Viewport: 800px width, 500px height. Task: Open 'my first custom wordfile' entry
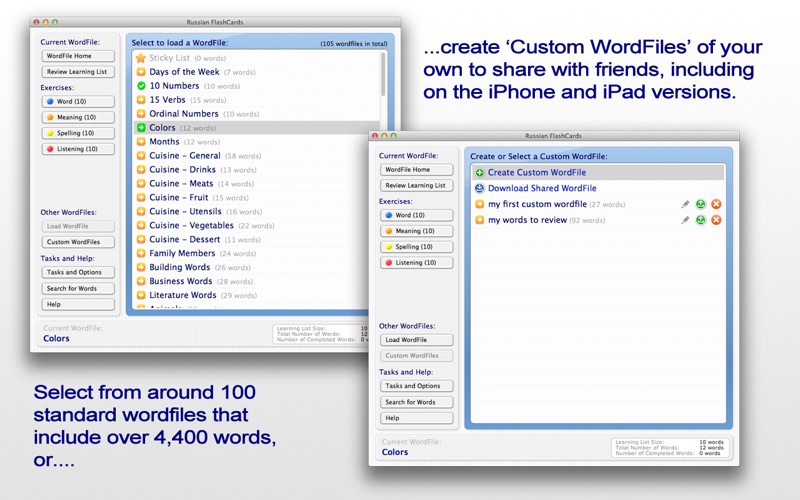(597, 204)
